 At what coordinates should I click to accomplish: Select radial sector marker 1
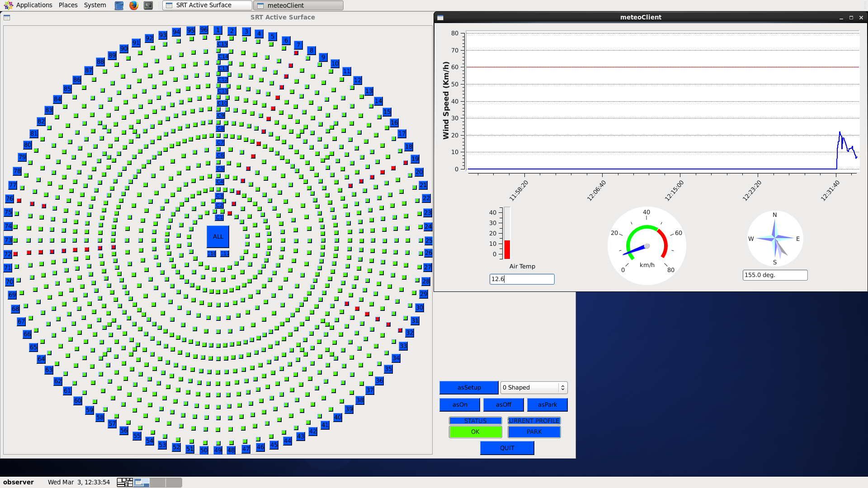(218, 30)
